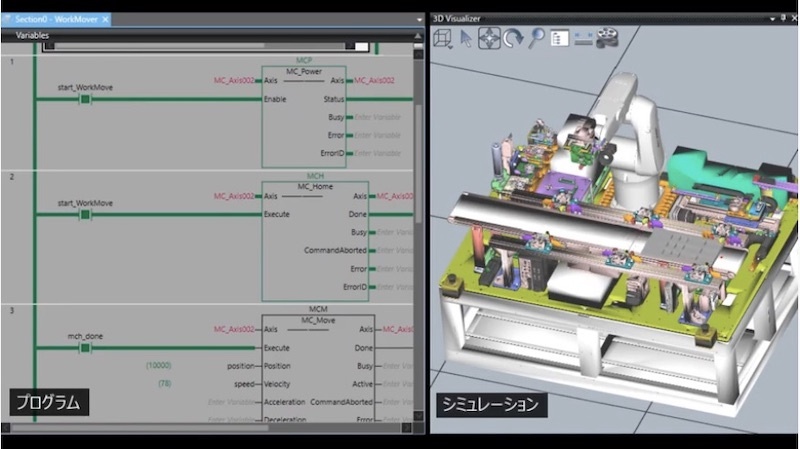Click the Busy output field of MC_Power

tap(376, 117)
